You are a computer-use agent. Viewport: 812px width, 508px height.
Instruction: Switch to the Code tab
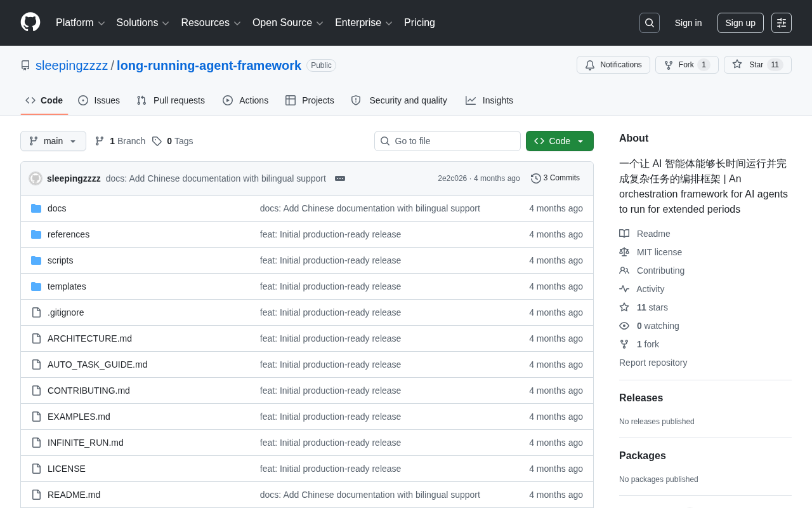pos(44,100)
